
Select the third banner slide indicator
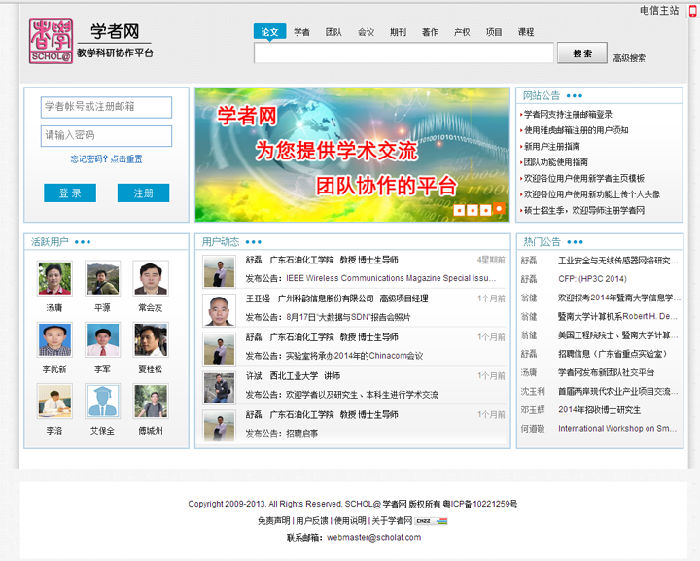(486, 210)
